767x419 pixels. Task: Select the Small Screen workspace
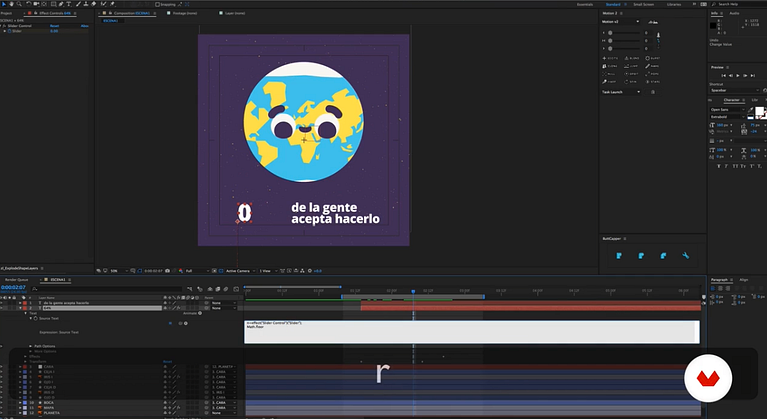click(643, 4)
